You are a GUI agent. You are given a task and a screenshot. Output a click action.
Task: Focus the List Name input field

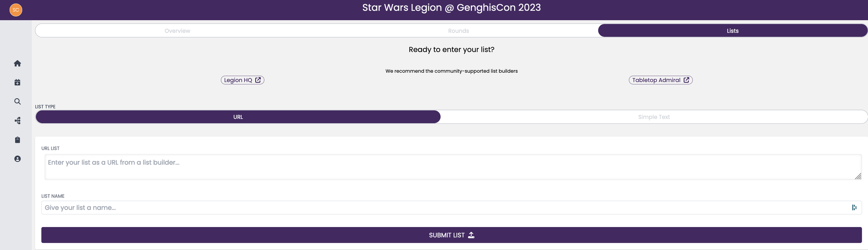pos(451,208)
